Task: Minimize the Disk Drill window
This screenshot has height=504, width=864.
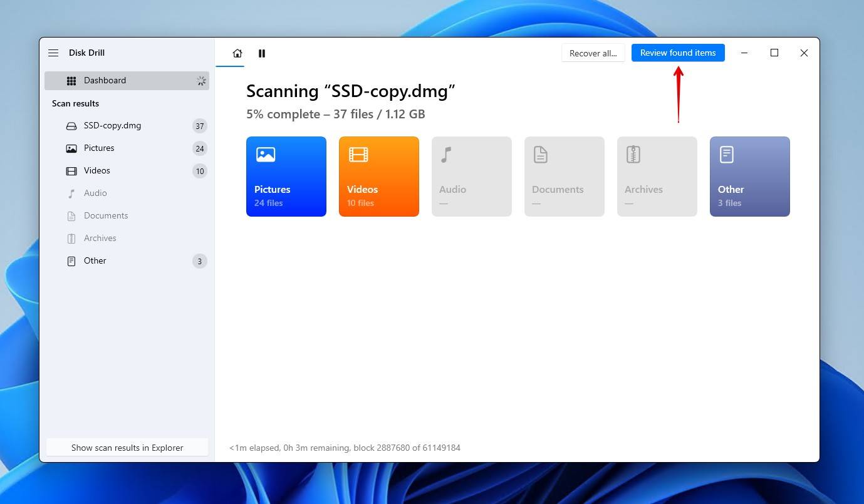Action: tap(744, 53)
